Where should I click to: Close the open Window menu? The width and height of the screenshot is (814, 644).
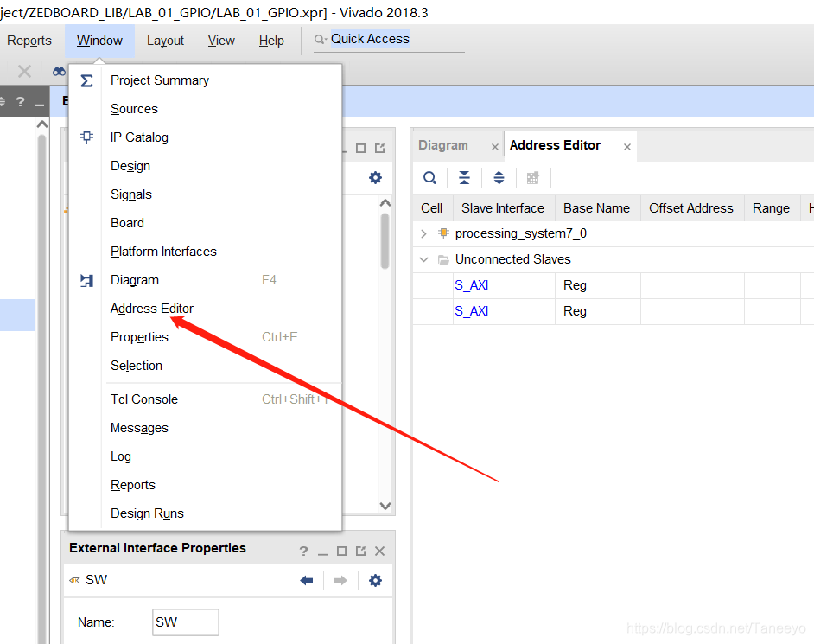point(99,41)
